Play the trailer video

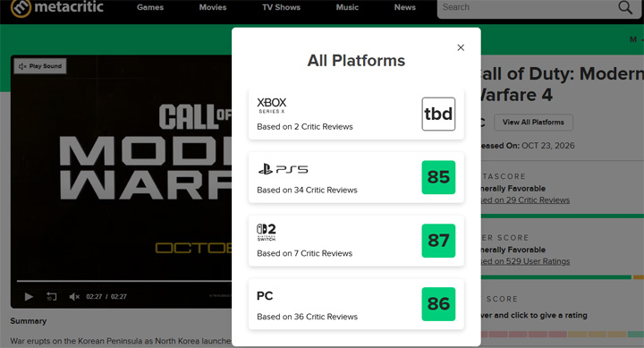pyautogui.click(x=29, y=296)
